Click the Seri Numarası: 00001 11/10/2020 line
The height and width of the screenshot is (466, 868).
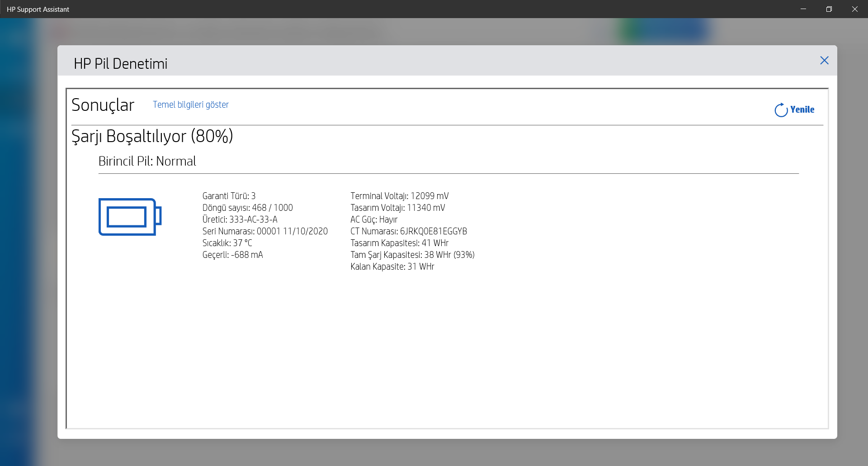click(x=265, y=231)
